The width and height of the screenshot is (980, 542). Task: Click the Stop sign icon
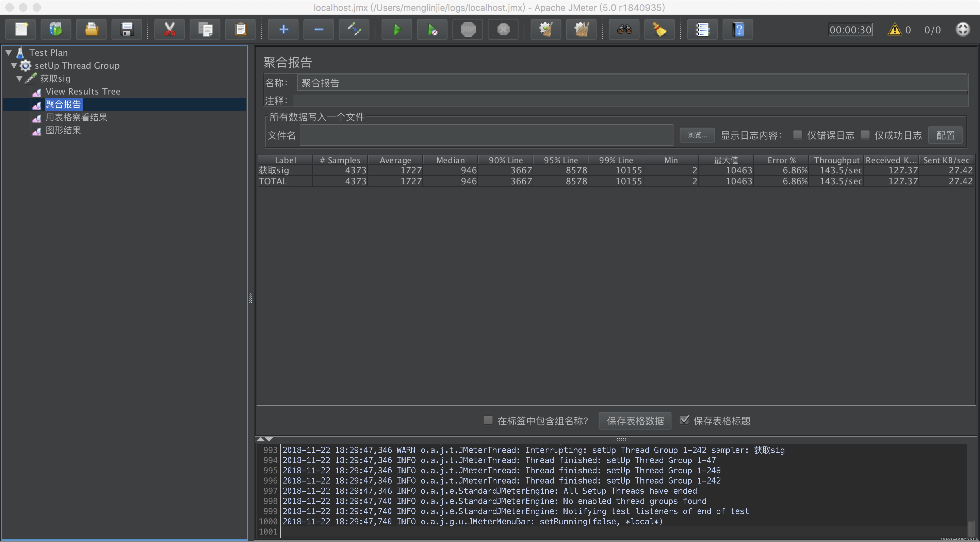468,29
